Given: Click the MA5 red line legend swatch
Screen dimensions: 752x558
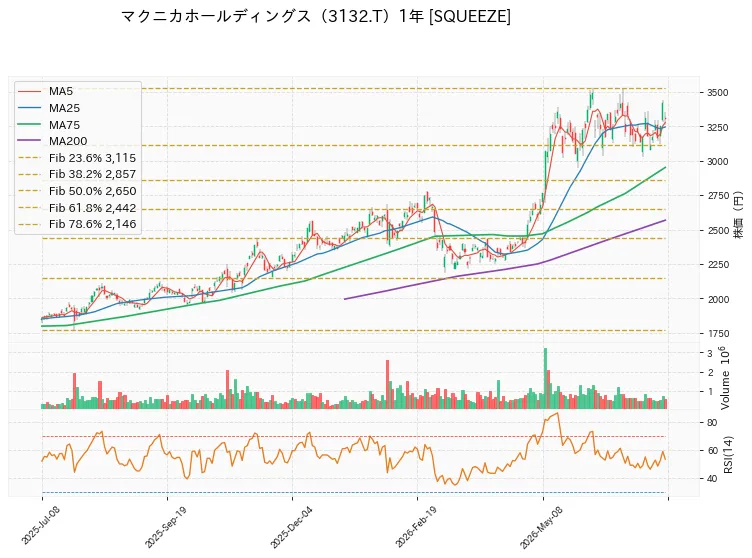Looking at the screenshot, I should pos(29,91).
